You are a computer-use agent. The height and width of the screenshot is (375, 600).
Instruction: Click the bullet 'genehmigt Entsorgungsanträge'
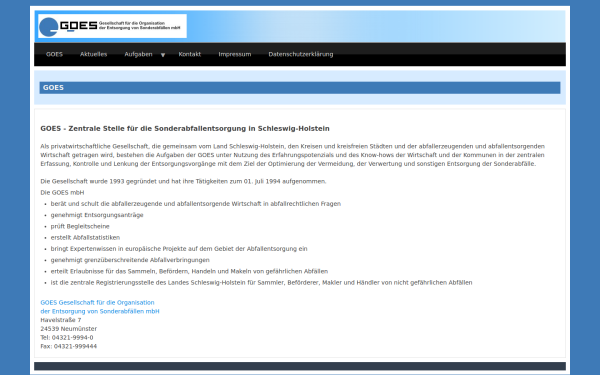pos(97,215)
